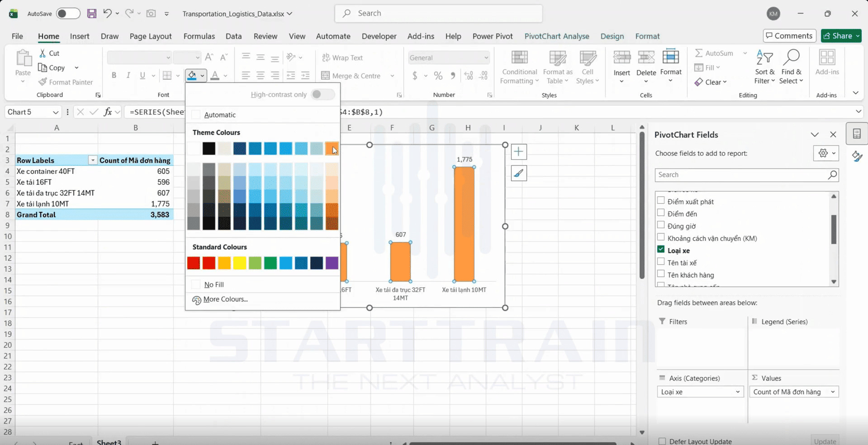Image resolution: width=868 pixels, height=445 pixels.
Task: Check the Đúng giờ field checkbox
Action: pos(661,225)
